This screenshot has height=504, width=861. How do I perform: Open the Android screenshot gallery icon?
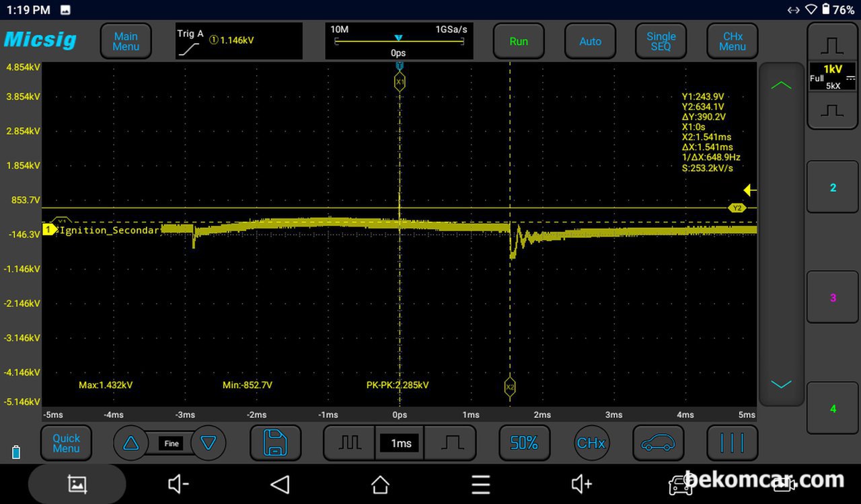[x=77, y=485]
